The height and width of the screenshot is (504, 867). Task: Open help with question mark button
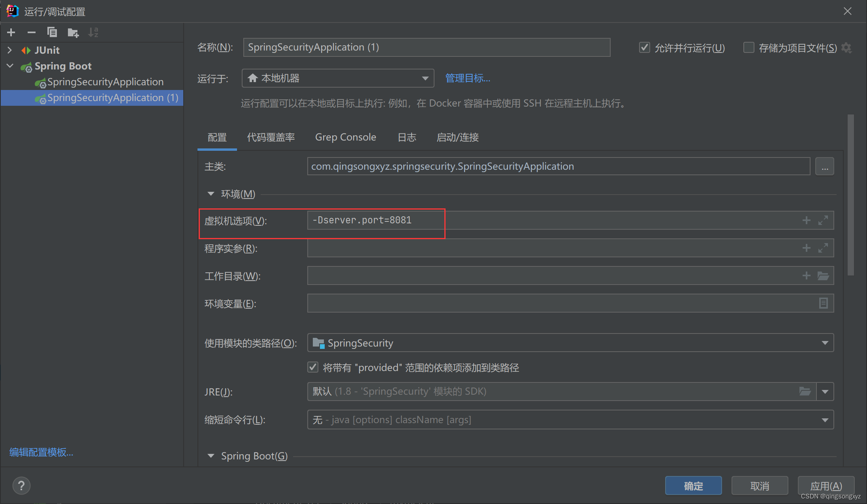21,485
